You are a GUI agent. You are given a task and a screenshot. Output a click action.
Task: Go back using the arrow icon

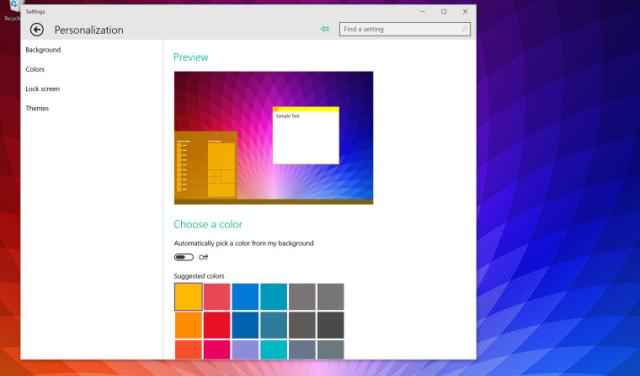tap(37, 29)
